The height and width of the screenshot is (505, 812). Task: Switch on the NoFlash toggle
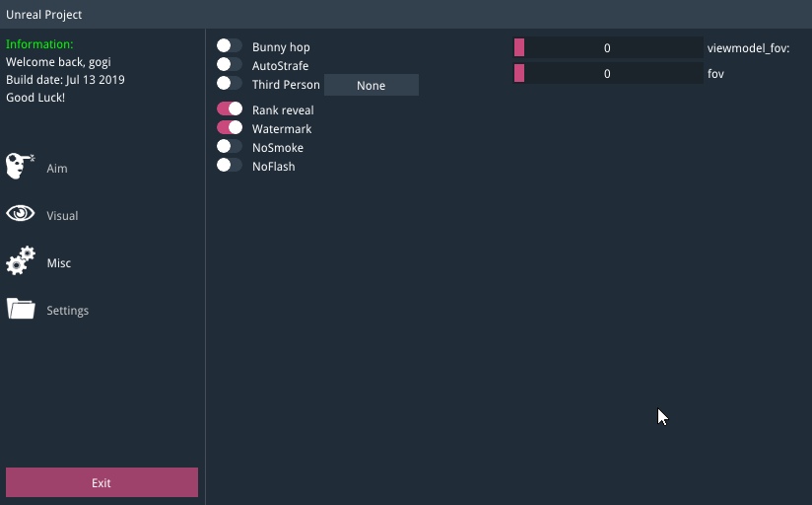tap(230, 166)
